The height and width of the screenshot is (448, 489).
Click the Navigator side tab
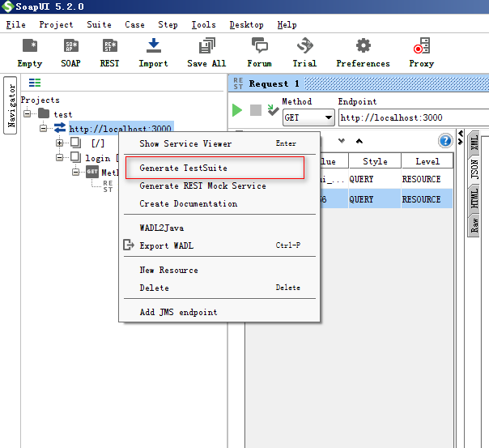point(11,105)
